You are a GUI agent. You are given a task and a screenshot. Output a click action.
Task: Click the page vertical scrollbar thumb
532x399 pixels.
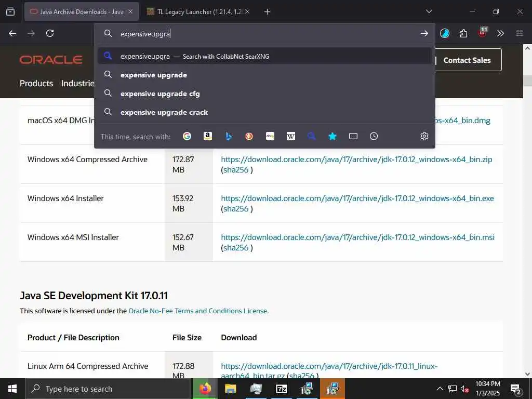(x=527, y=81)
